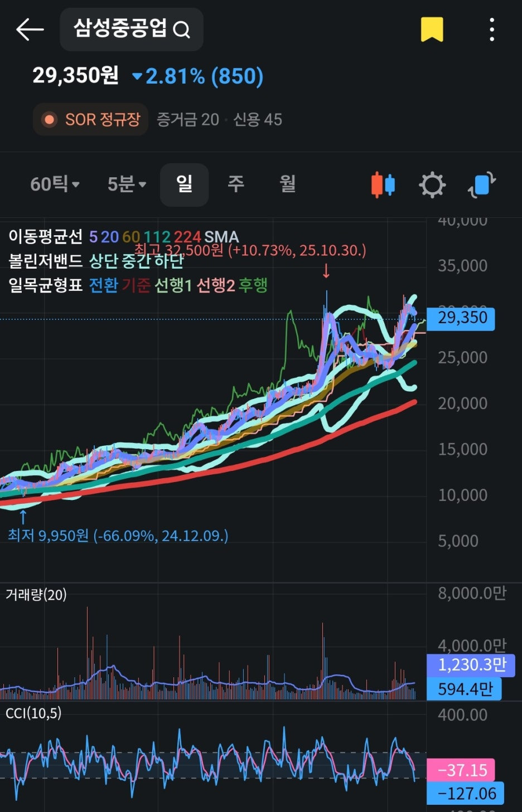Toggle the yellow bookmark icon

click(x=432, y=30)
